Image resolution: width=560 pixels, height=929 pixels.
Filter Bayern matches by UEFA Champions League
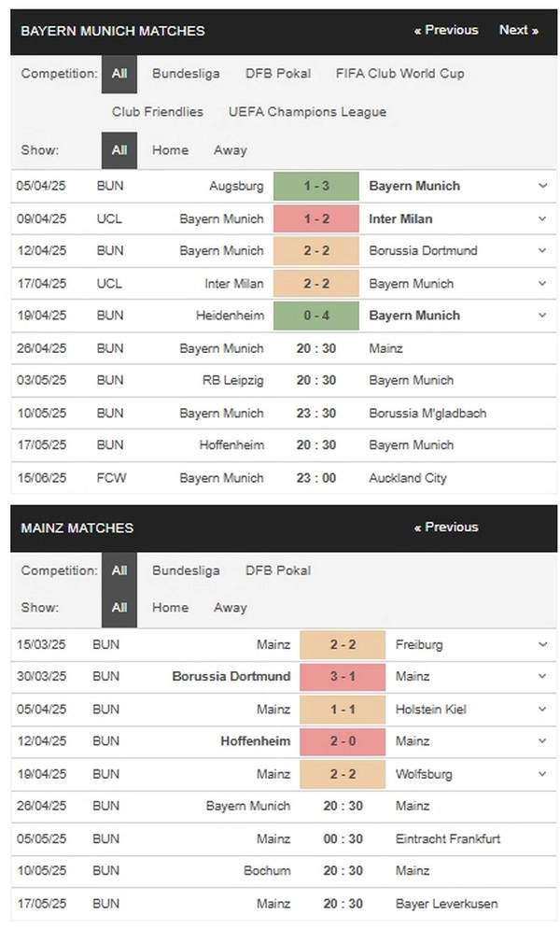pos(307,111)
